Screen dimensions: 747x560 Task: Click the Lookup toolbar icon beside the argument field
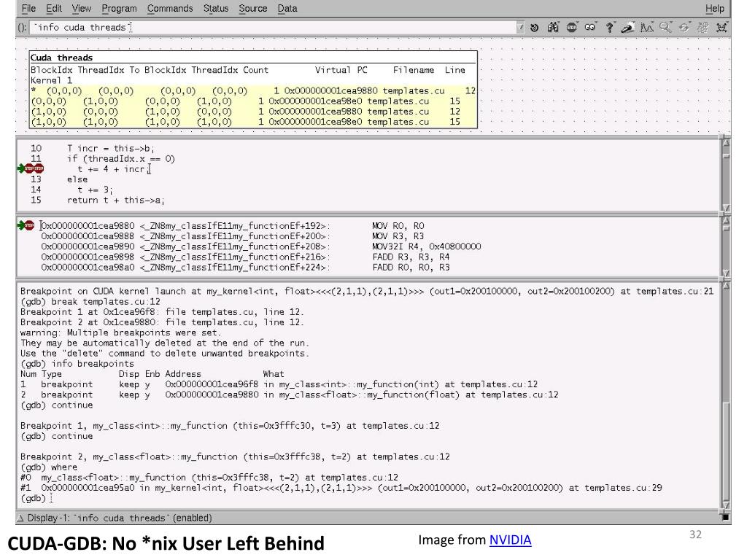click(535, 28)
